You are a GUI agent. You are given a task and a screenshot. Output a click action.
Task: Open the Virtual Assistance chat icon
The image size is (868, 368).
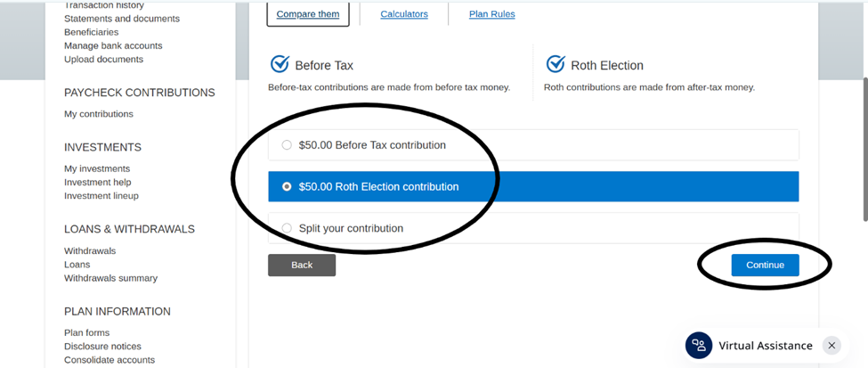699,346
